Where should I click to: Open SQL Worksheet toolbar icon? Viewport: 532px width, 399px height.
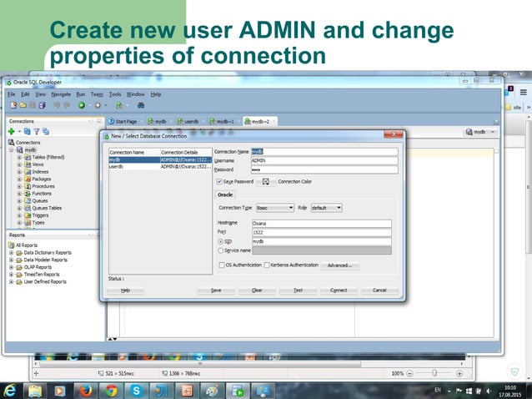[x=119, y=105]
